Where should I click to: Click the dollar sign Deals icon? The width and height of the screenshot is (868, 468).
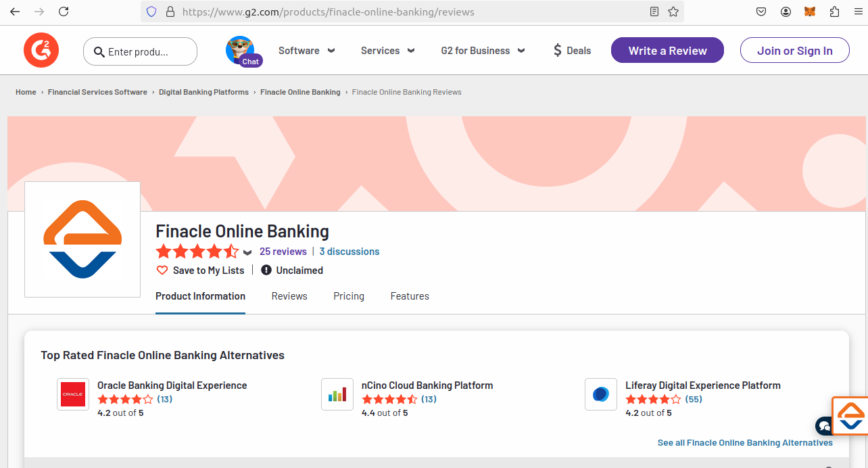click(558, 51)
